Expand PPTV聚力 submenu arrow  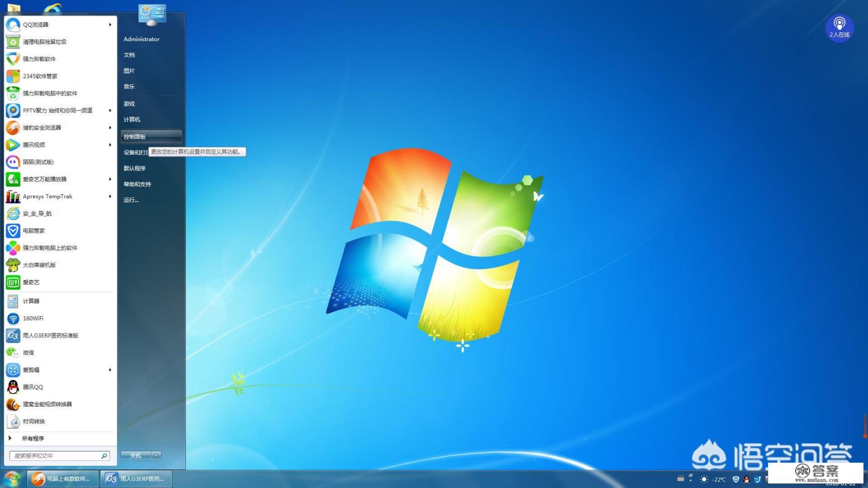pyautogui.click(x=110, y=110)
